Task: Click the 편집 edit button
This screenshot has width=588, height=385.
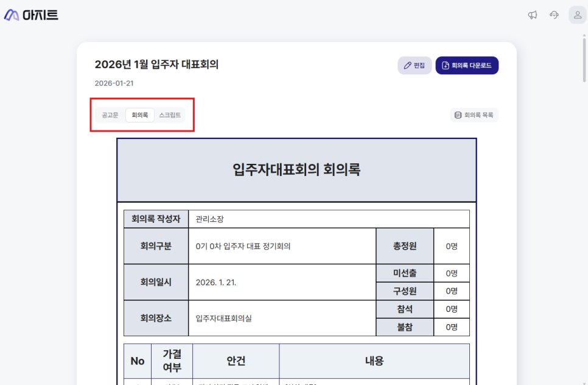Action: (415, 65)
